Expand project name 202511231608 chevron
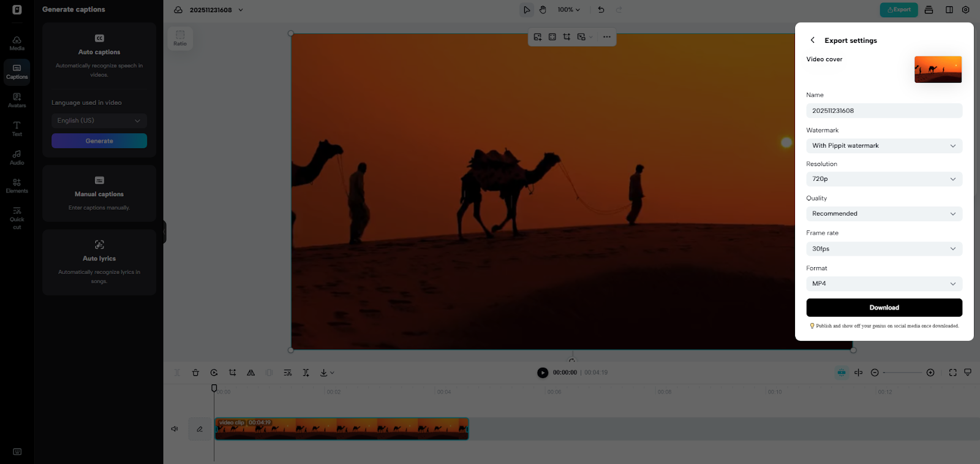Image resolution: width=980 pixels, height=464 pixels. [x=241, y=10]
